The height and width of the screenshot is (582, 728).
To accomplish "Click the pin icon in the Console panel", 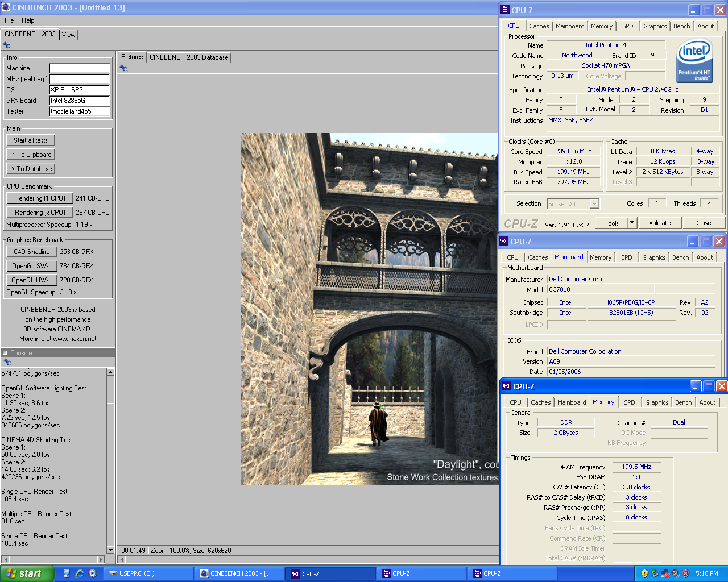I will pos(7,361).
